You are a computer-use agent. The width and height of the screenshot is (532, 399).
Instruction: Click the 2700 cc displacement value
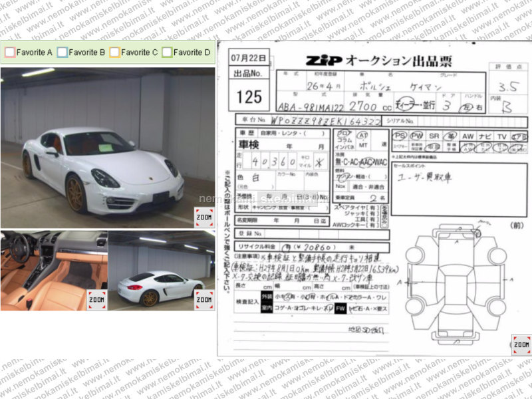pos(370,106)
